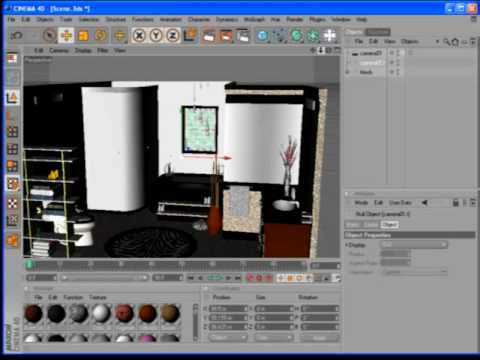Screen dimensions: 480x360
Task: Open the MoGraph menu
Action: click(254, 19)
